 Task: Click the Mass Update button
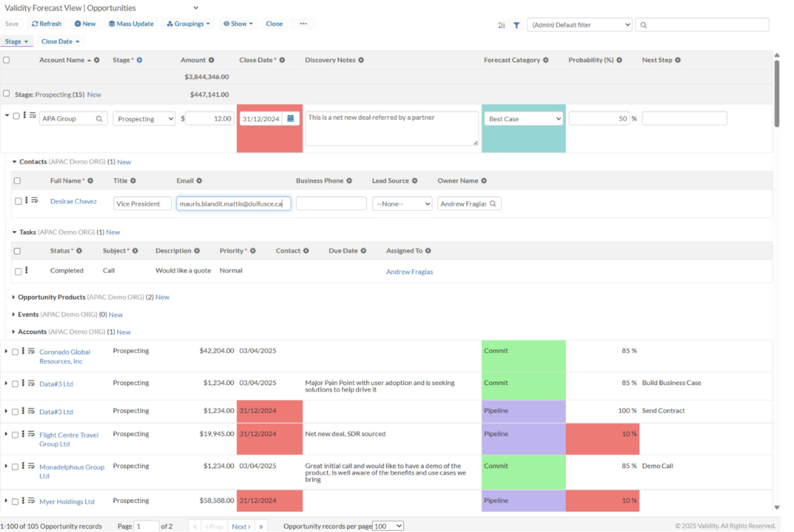coord(131,24)
